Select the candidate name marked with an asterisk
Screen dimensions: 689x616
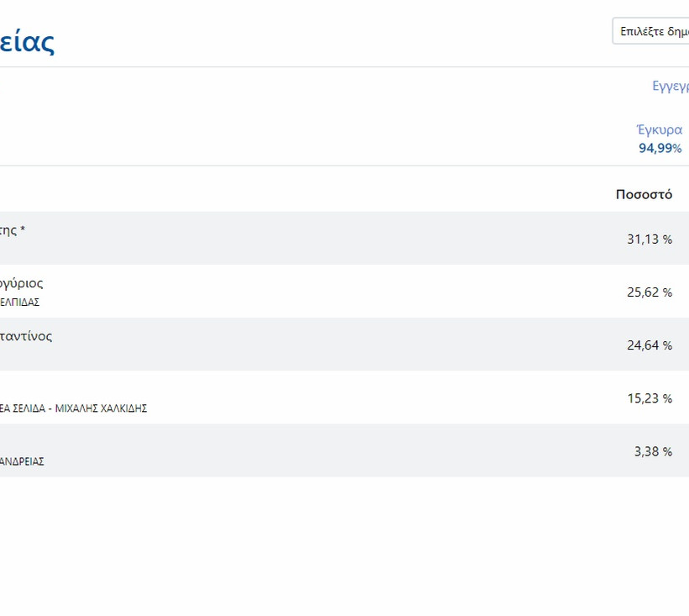click(8, 230)
